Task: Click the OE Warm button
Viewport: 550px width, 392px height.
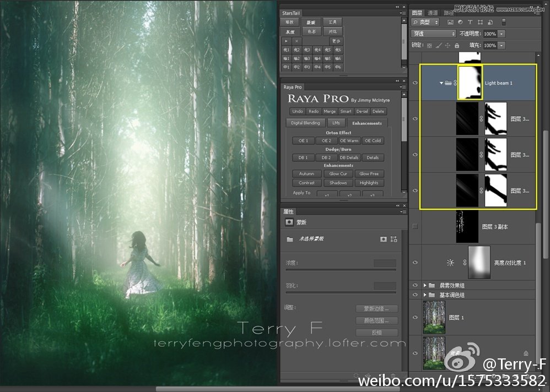Action: (349, 140)
